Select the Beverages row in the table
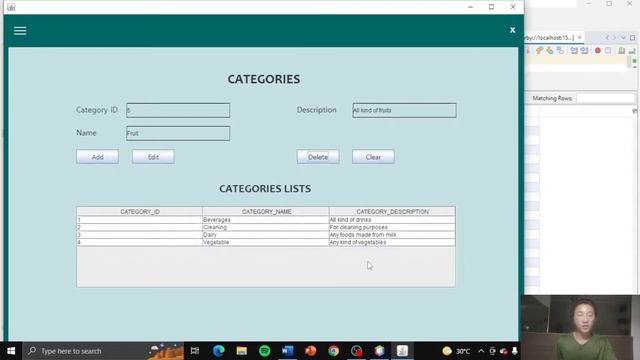This screenshot has width=640, height=360. point(266,220)
